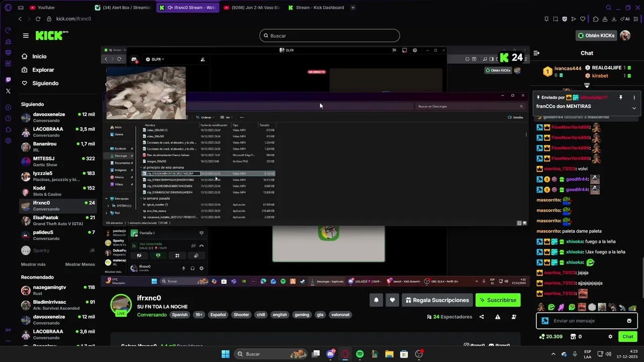Viewport: 644px width, 362px height.
Task: Click the user icon after the report triangle
Action: point(514,317)
